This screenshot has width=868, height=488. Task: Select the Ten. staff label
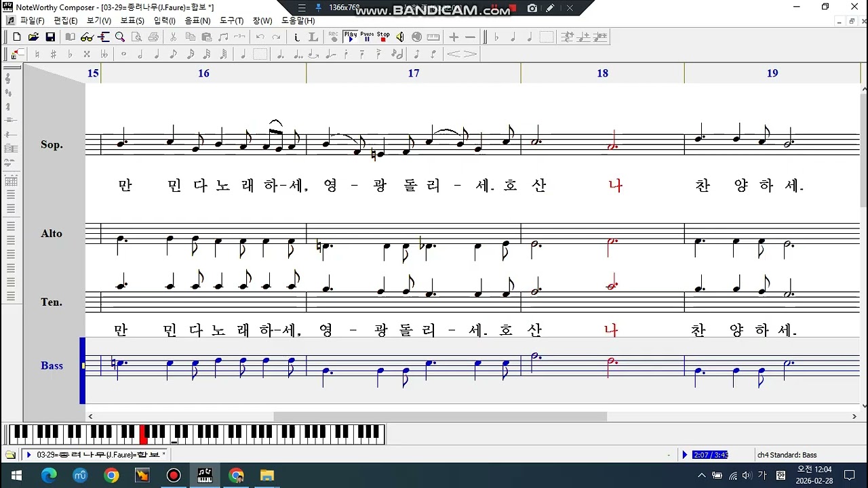[52, 302]
